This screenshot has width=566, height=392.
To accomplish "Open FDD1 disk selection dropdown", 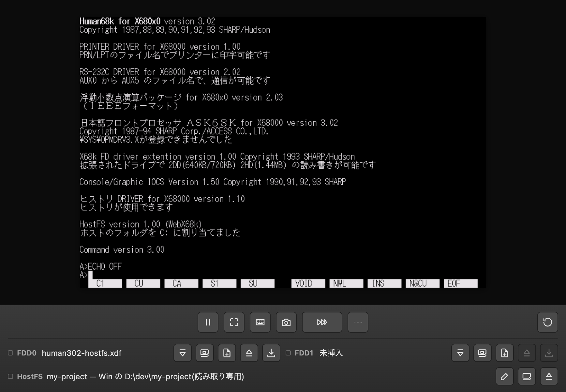I will [460, 353].
